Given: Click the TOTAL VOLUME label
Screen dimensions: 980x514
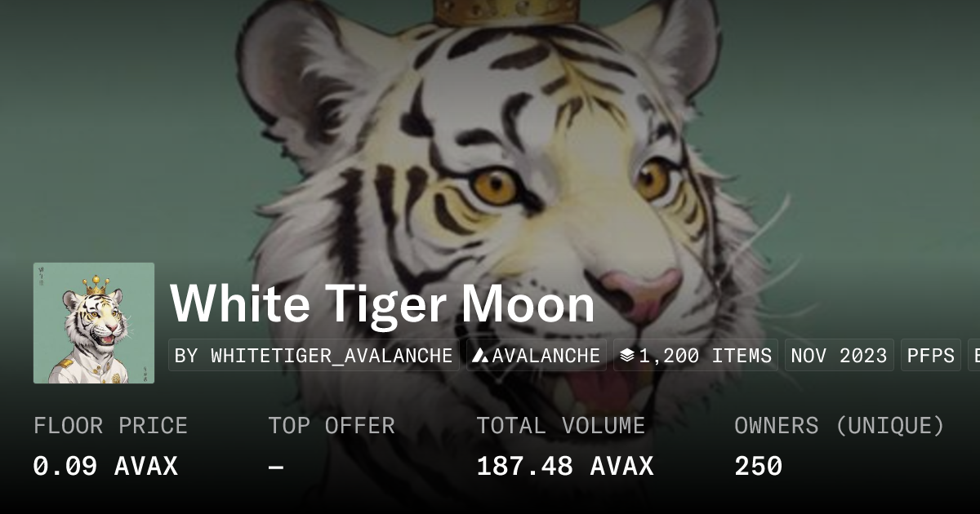Looking at the screenshot, I should point(561,426).
